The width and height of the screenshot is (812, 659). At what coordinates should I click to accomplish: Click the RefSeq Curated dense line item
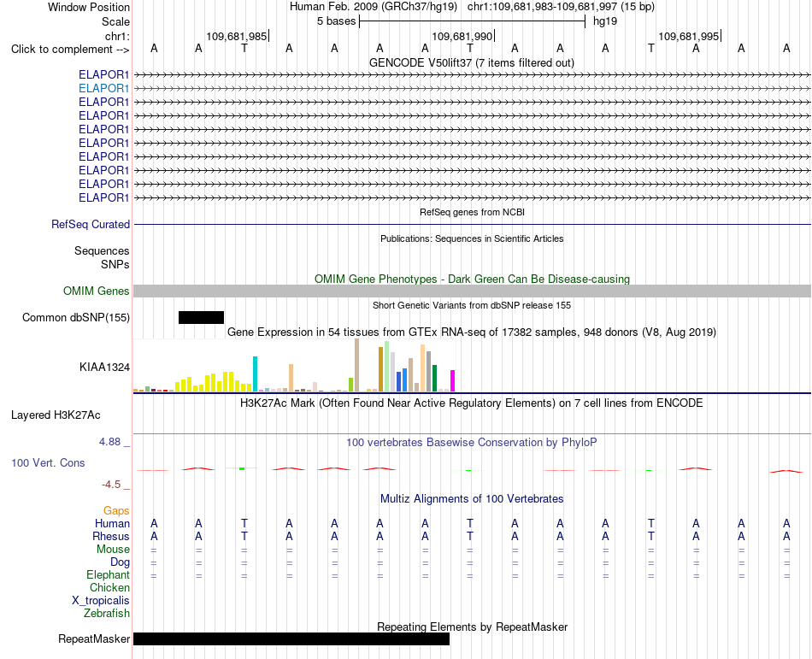(472, 225)
